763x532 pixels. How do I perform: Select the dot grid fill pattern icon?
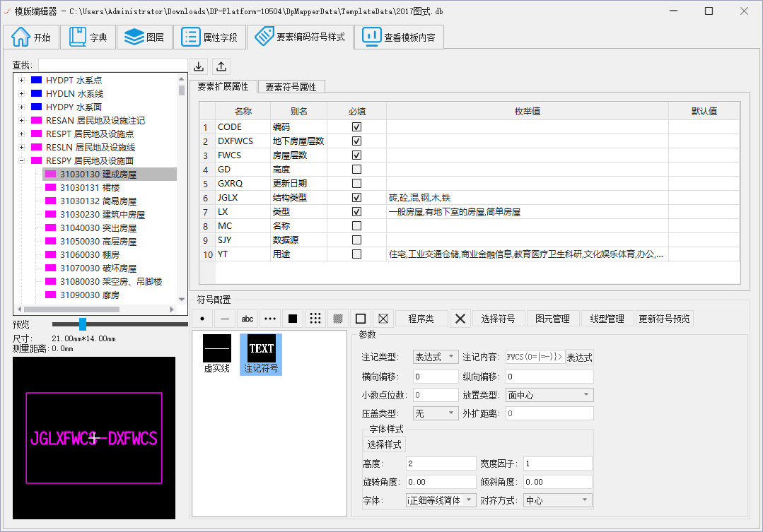315,319
